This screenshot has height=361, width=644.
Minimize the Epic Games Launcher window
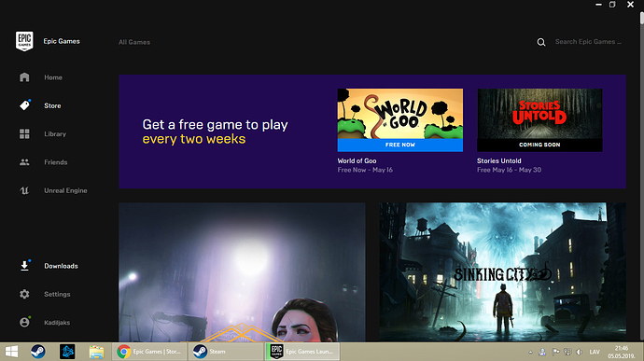(x=598, y=5)
